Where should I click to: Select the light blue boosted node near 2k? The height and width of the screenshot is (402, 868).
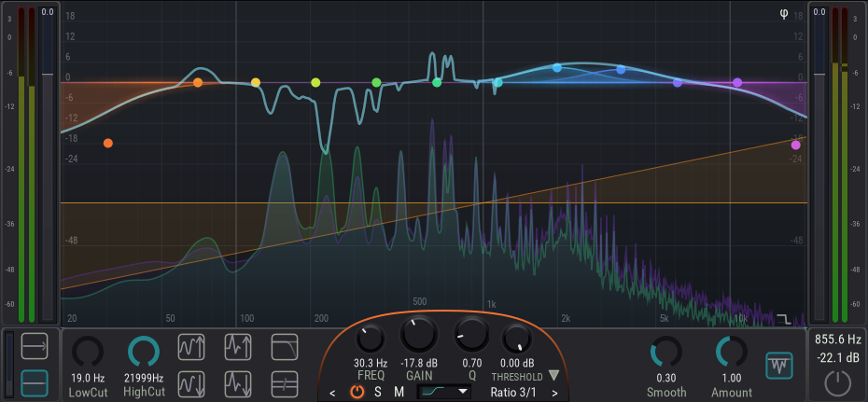tap(557, 67)
